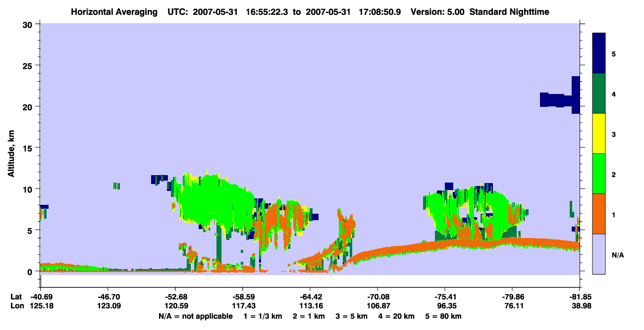Click longitude value 76.11

pos(512,306)
